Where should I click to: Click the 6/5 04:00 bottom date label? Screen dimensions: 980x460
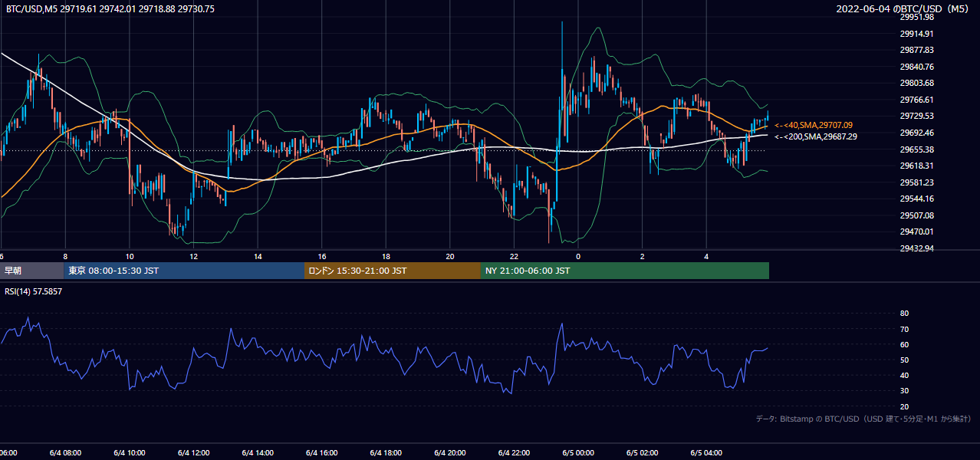pos(706,453)
